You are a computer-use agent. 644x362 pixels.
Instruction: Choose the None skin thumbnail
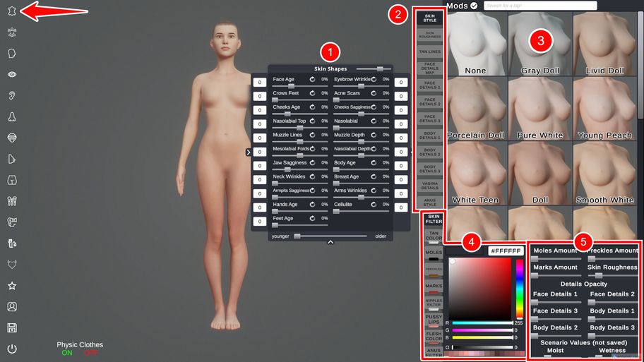pos(475,44)
